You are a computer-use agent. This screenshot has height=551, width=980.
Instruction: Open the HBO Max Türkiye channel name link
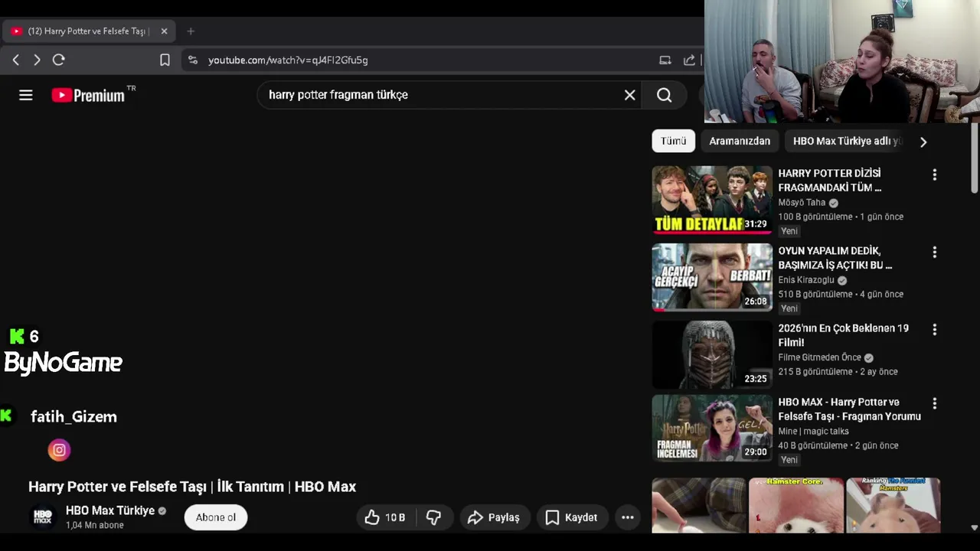point(110,510)
